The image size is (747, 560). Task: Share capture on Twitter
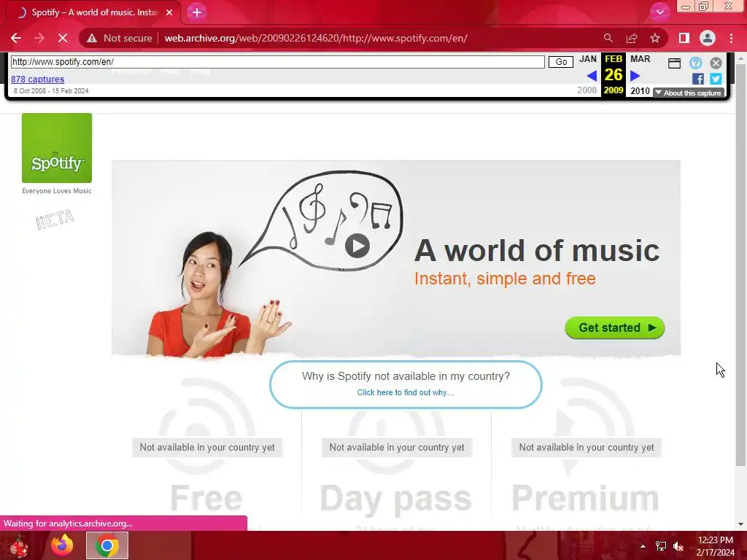tap(716, 79)
